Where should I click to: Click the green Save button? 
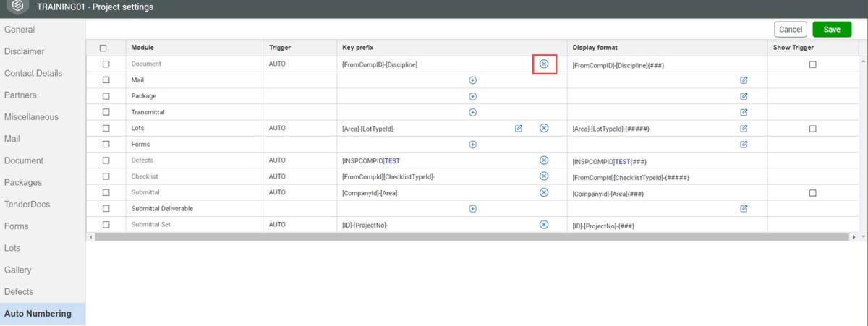[x=832, y=30]
